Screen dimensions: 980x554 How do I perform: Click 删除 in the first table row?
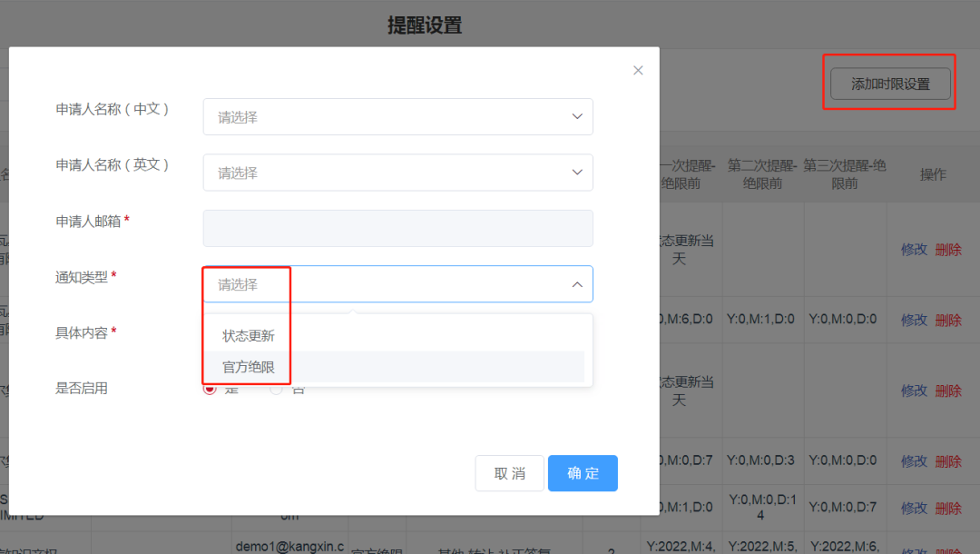coord(948,249)
